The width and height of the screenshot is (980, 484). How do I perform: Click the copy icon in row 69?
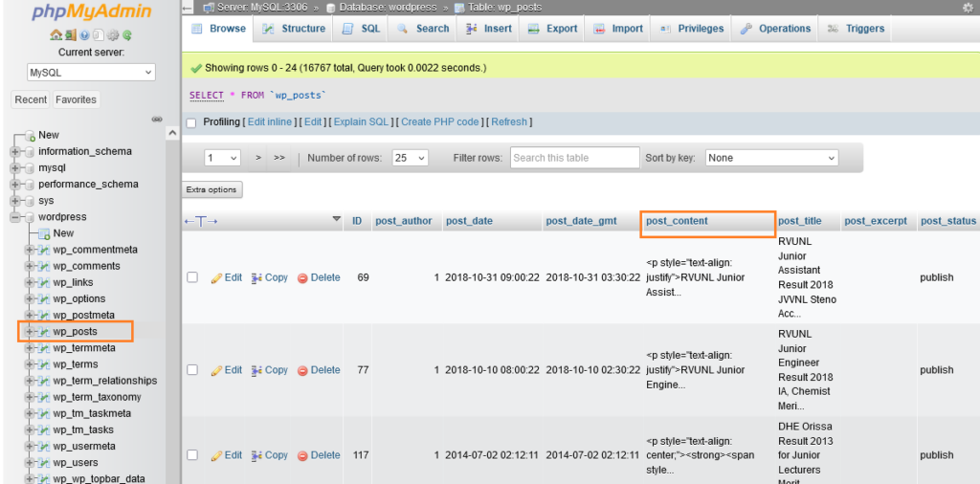pos(256,277)
